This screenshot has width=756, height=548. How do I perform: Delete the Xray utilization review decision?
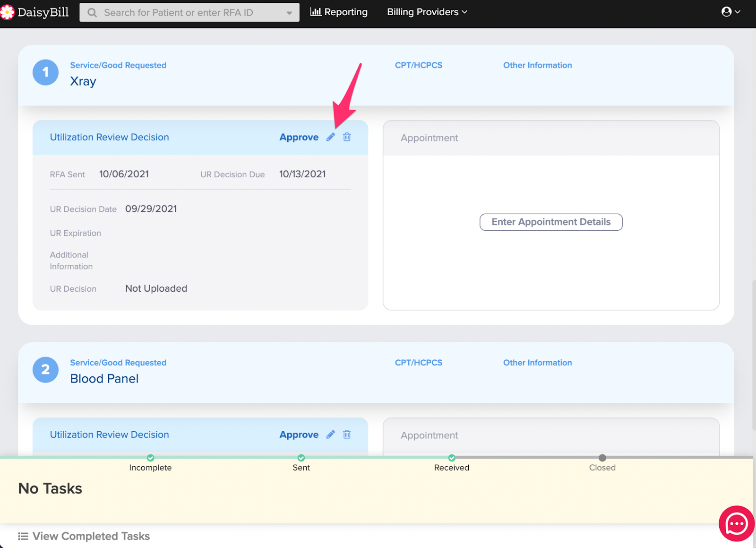[x=347, y=137]
